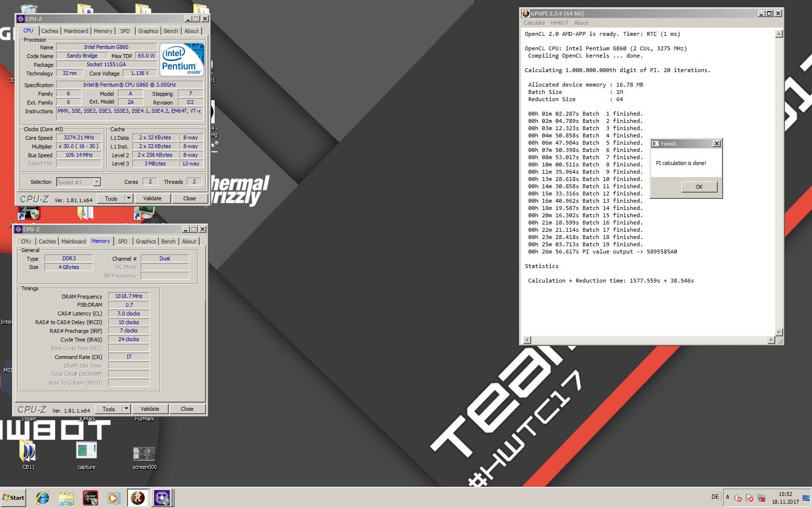Open About tab in lower CPU-Z window

[x=189, y=241]
